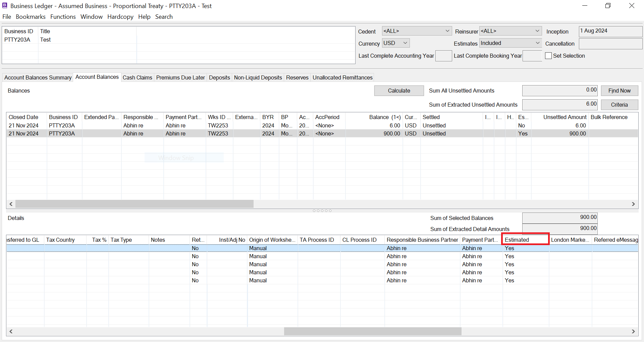Click the Details horizontal scrollbar thumb
Screen dimensions: 644x342
tap(372, 331)
